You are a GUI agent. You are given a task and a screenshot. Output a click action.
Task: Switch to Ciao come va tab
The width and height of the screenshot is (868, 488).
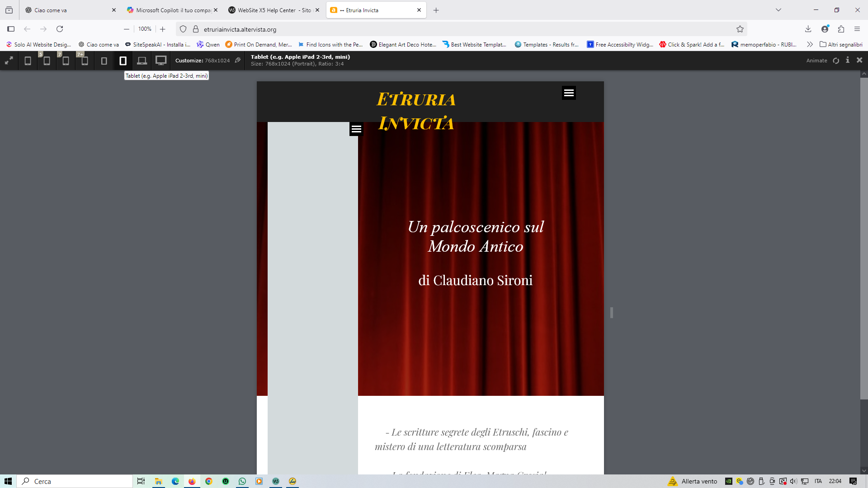(x=70, y=10)
